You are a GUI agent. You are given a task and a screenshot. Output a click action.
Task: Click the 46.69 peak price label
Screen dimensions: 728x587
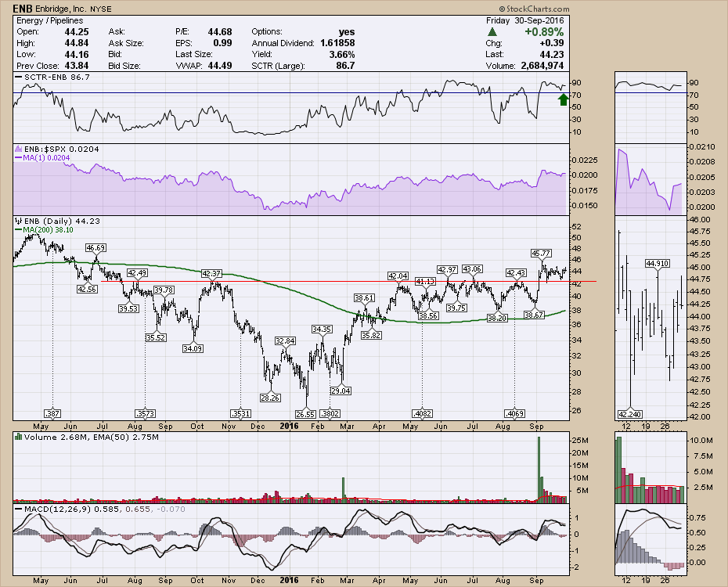96,248
